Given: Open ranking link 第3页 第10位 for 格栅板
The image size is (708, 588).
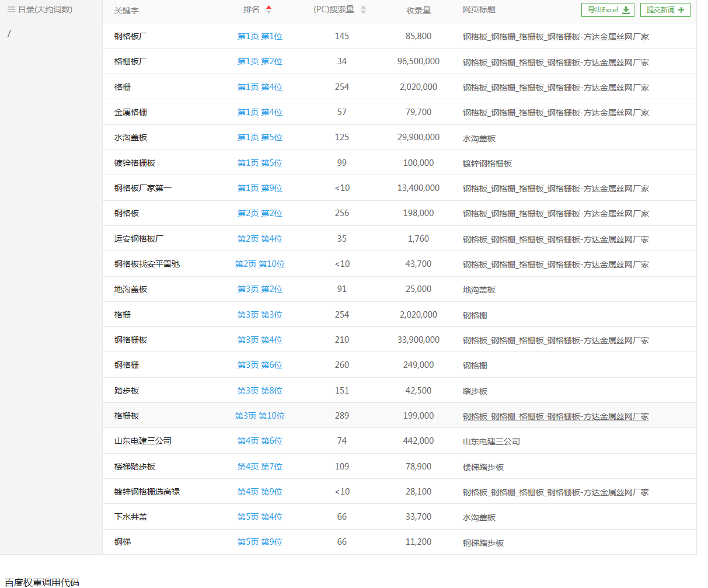Looking at the screenshot, I should [x=260, y=416].
